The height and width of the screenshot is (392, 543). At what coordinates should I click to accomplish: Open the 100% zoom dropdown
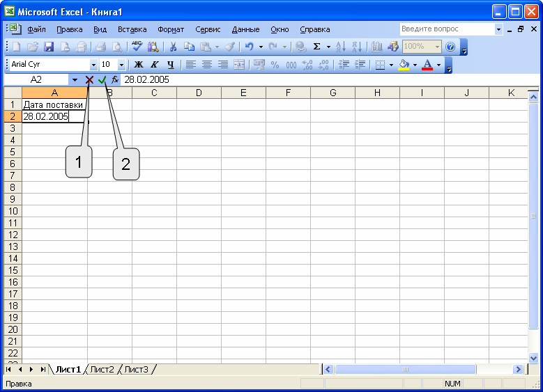point(437,47)
